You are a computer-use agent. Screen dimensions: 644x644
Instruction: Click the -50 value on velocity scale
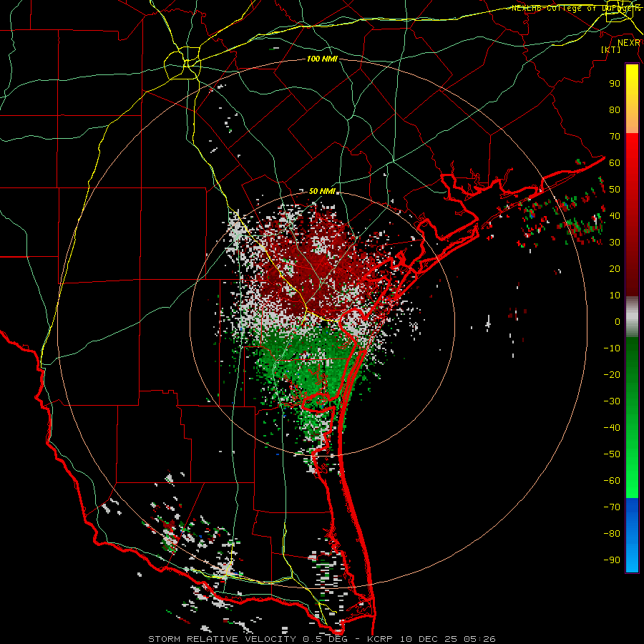coord(612,454)
